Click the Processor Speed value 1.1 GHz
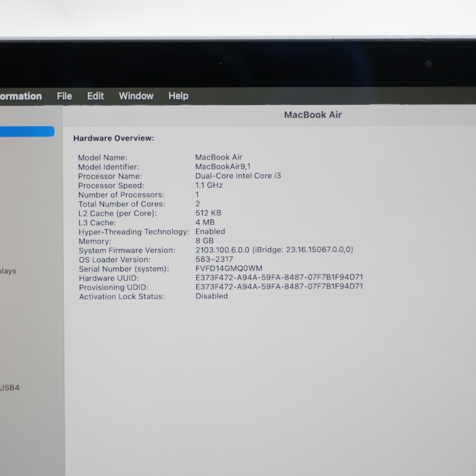Viewport: 476px width, 476px height. coord(209,185)
